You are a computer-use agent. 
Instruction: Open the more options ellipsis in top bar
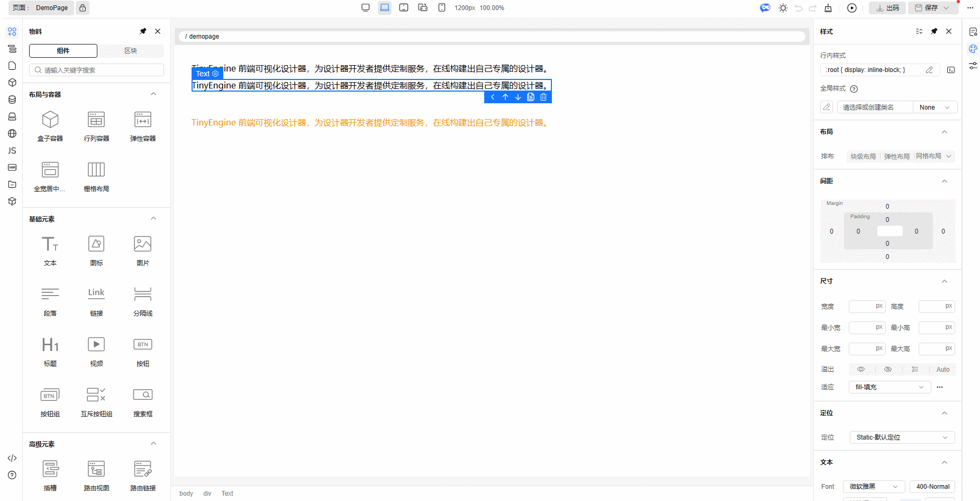click(970, 8)
